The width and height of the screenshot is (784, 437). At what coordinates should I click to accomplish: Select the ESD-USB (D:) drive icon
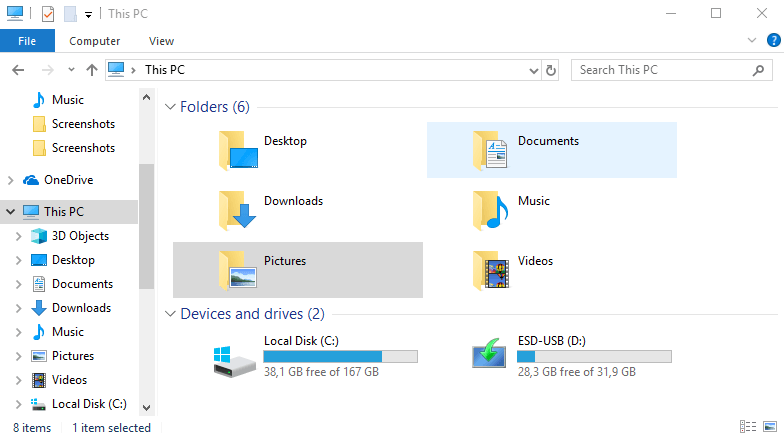(x=489, y=353)
